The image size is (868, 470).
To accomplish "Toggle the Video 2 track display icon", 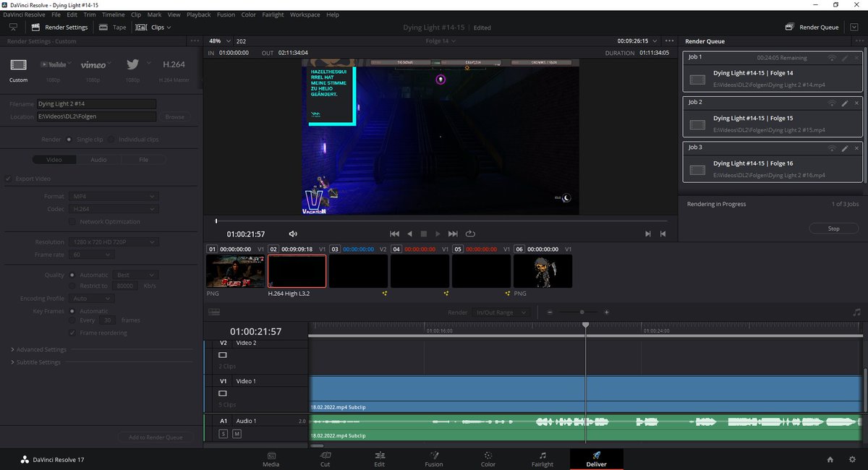I will click(223, 355).
